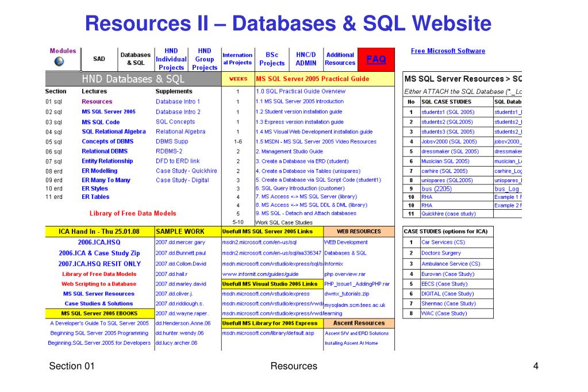Open 6. SQL Query Introduction (customer)
Screen dimensions: 588x392
300,189
